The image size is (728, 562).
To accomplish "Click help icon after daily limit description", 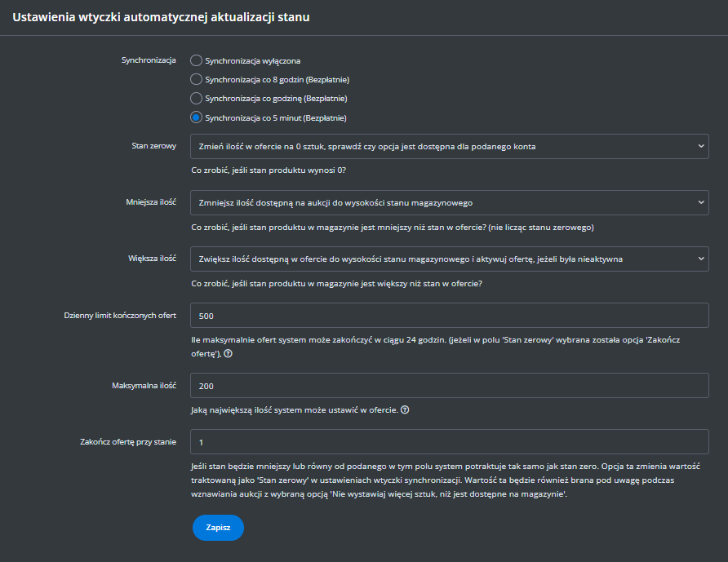I will (229, 354).
